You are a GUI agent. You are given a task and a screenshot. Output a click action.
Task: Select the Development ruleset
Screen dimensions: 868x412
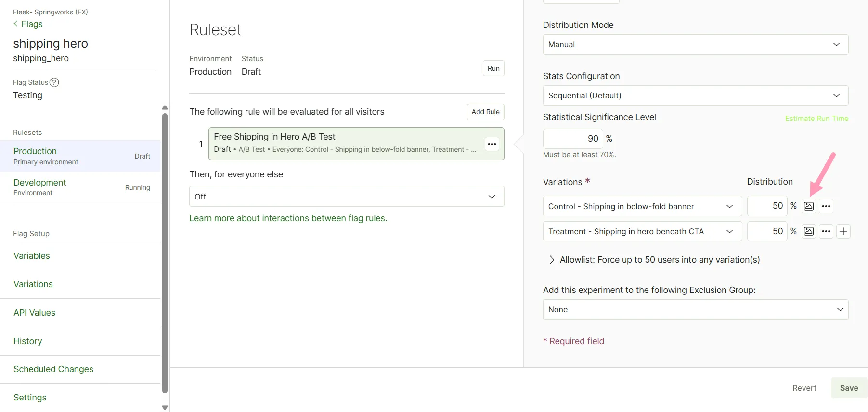click(80, 187)
